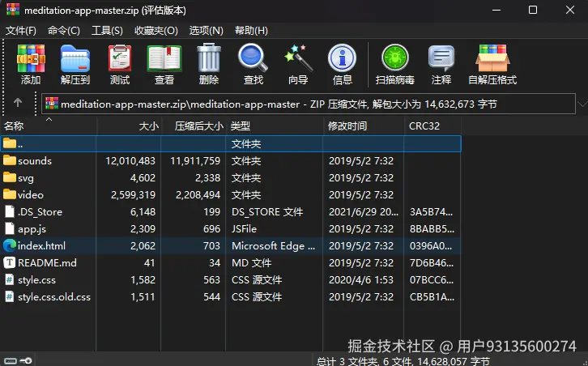The image size is (588, 366).
Task: Click the Test (测试) toolbar icon
Action: [120, 58]
